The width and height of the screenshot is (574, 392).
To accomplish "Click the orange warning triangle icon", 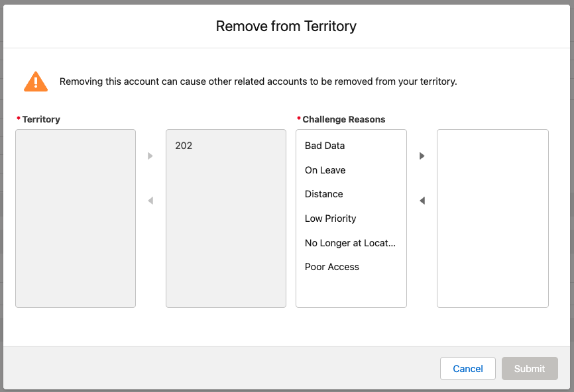I will click(x=36, y=81).
